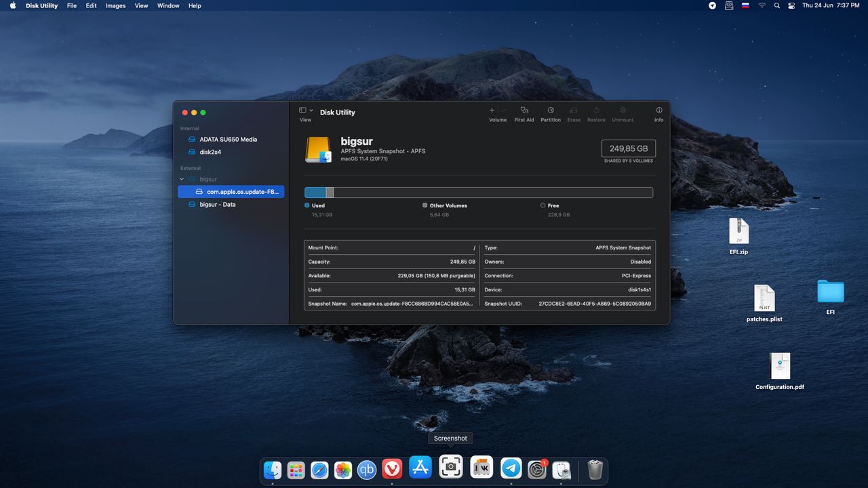Open the Apple menu
868x488 pixels.
coord(13,5)
